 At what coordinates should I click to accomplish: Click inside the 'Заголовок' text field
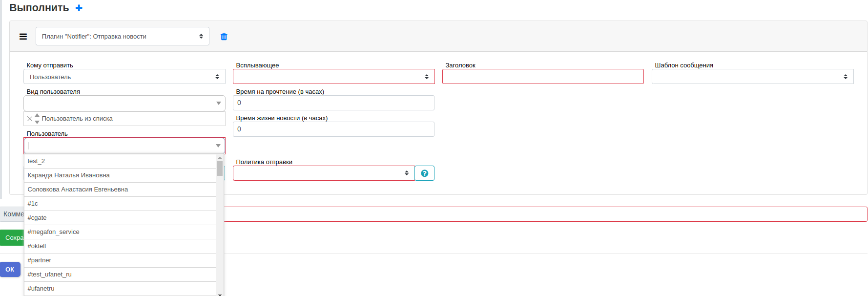click(543, 77)
